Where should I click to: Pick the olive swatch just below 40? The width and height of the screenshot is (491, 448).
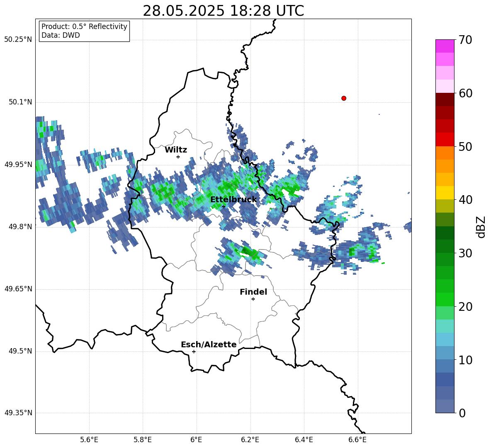(445, 206)
